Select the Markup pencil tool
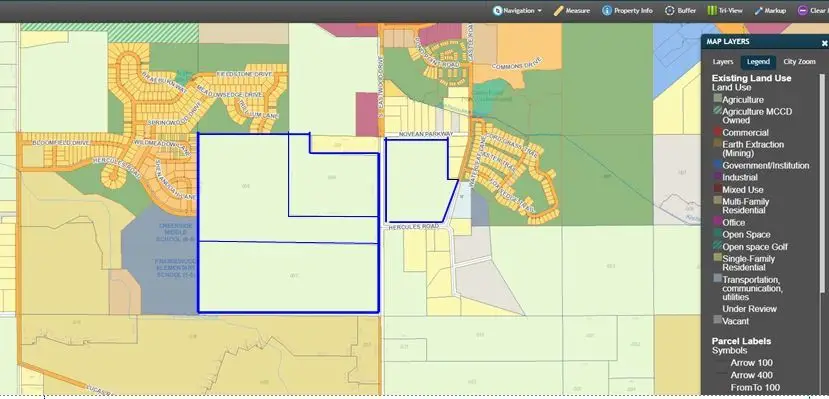 [x=770, y=11]
